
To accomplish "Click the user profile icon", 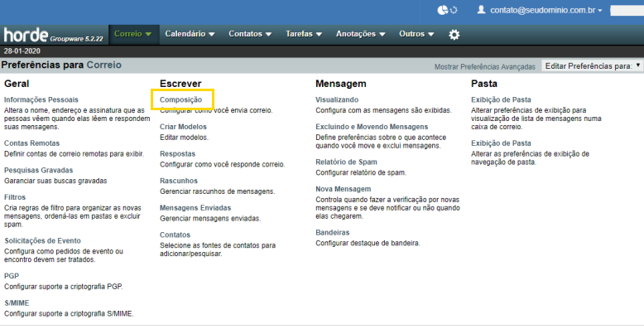I will click(481, 9).
